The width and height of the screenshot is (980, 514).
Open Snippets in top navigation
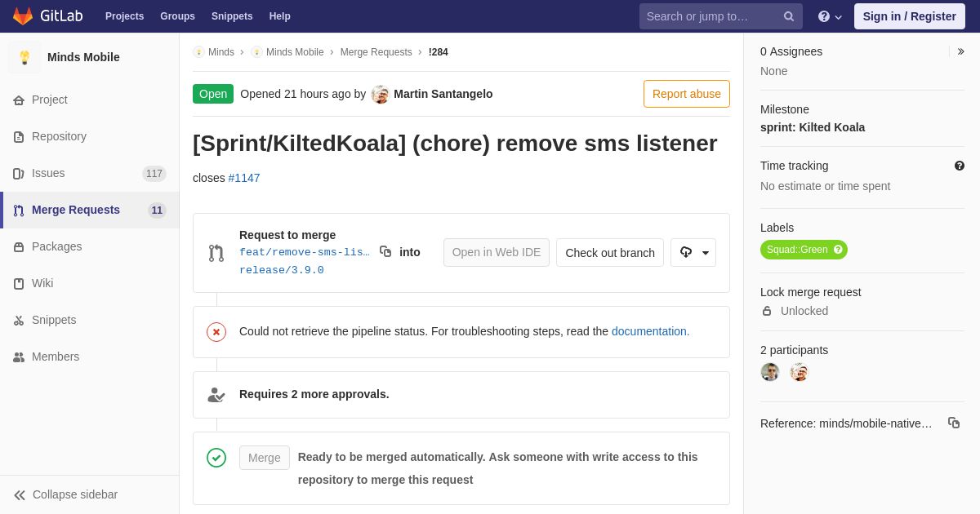[232, 16]
